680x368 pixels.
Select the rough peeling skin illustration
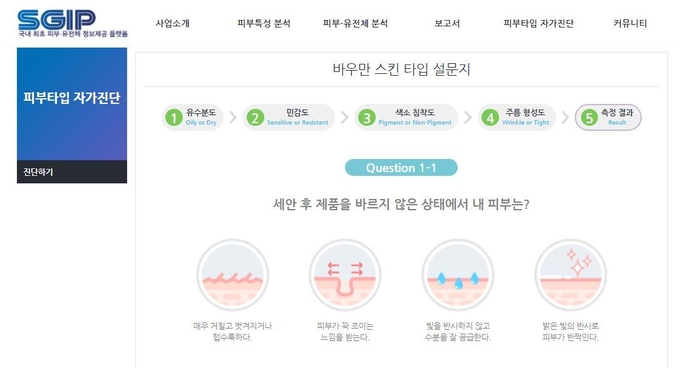pyautogui.click(x=233, y=275)
